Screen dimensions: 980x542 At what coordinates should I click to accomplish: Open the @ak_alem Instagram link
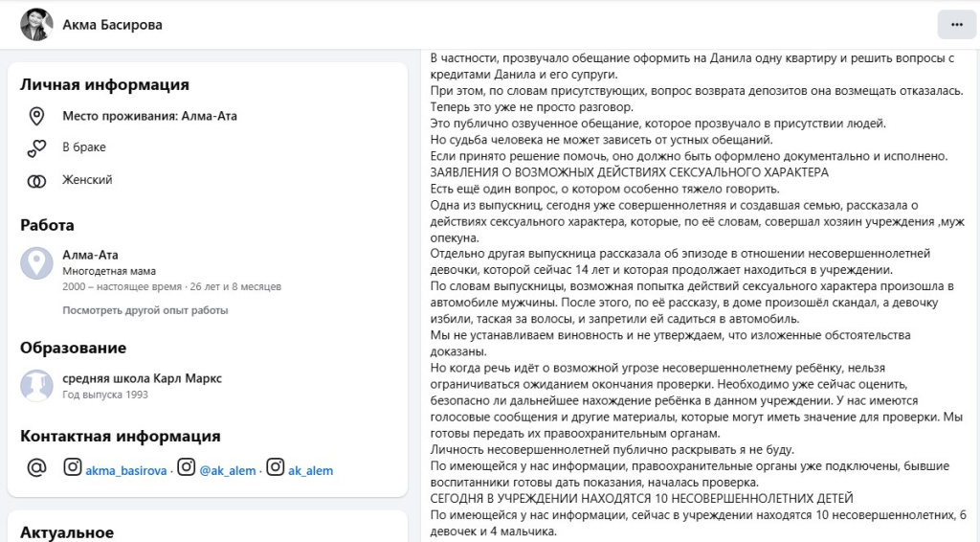pos(228,471)
